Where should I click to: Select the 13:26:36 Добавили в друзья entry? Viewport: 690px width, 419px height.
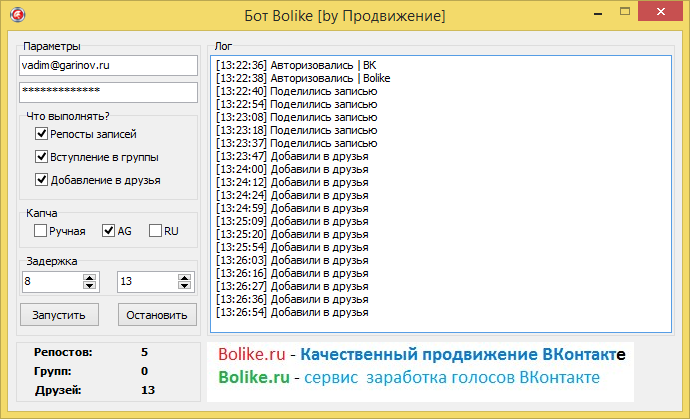coord(292,299)
